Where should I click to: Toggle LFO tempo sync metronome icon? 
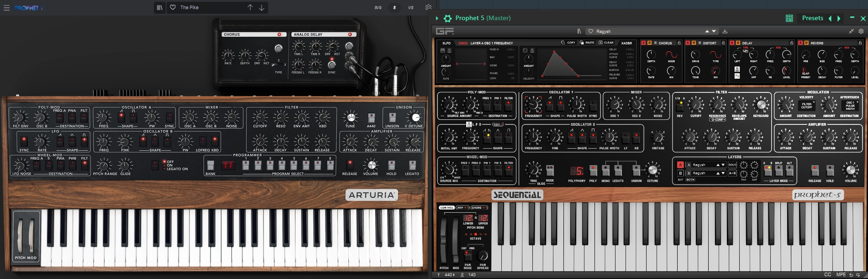[x=468, y=124]
